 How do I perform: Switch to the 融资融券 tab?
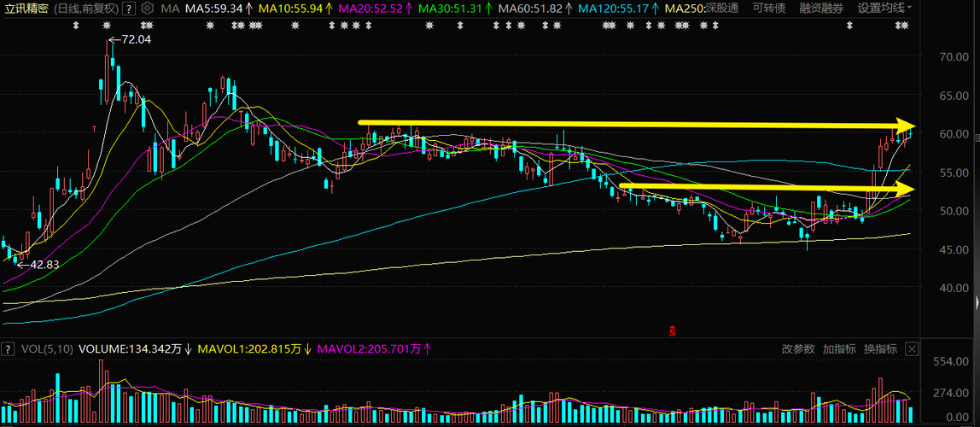tap(823, 9)
